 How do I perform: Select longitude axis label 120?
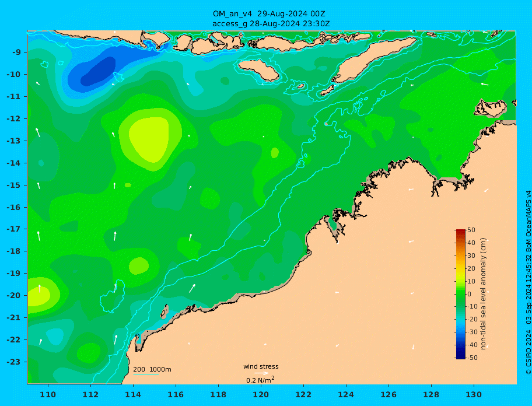point(261,395)
